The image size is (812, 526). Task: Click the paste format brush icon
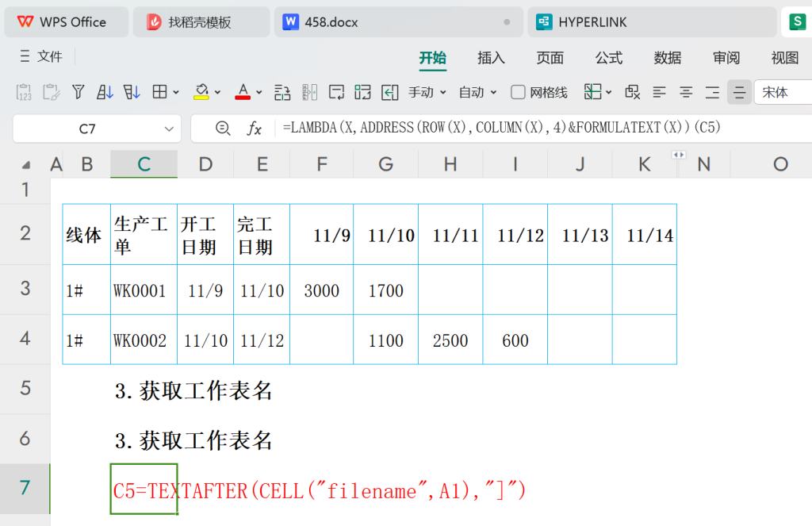pos(51,92)
